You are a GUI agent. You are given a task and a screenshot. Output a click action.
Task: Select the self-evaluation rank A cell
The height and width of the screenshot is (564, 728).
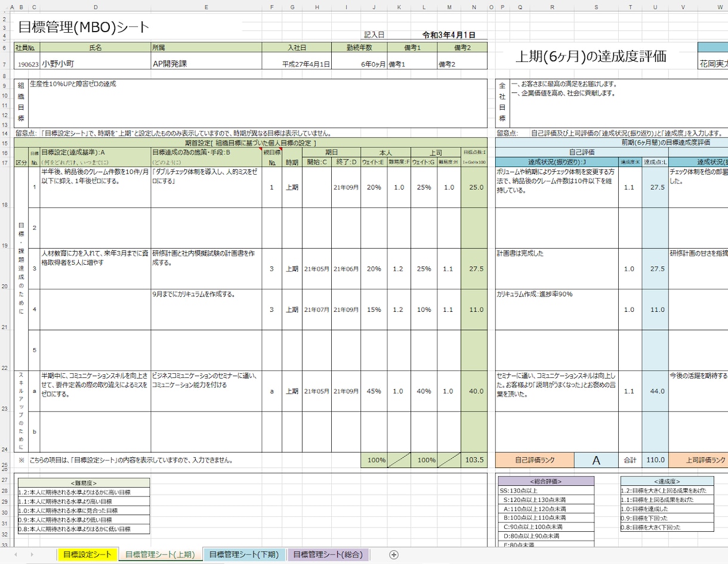596,461
